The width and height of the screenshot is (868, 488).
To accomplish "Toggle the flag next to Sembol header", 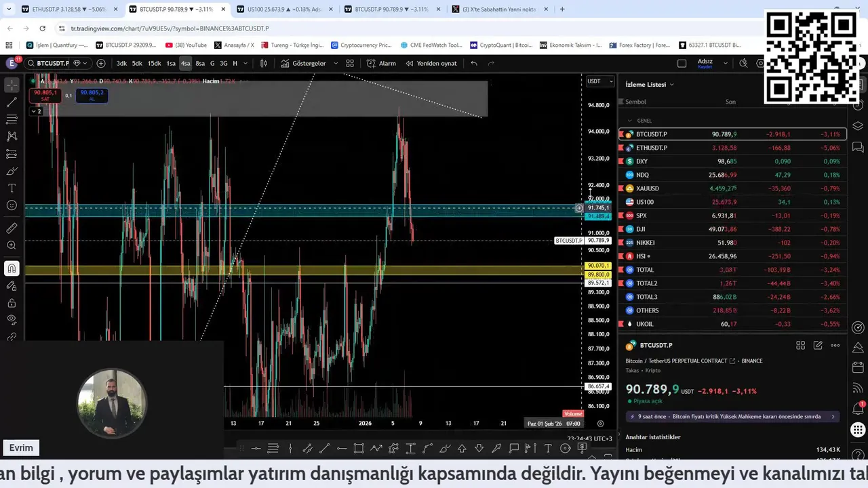I will click(621, 102).
